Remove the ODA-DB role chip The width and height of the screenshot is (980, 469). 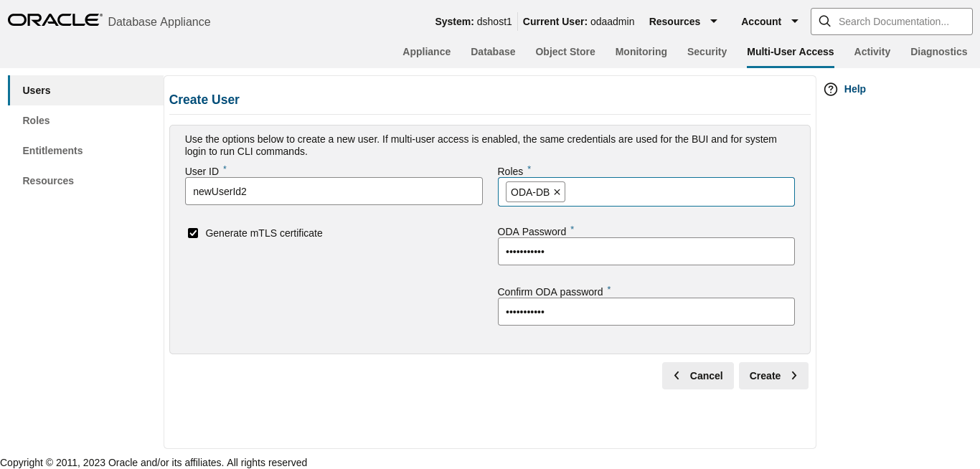(557, 191)
